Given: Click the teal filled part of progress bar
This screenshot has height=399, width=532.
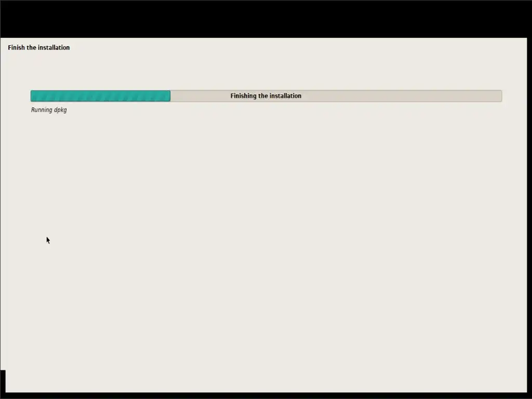Looking at the screenshot, I should pyautogui.click(x=100, y=96).
